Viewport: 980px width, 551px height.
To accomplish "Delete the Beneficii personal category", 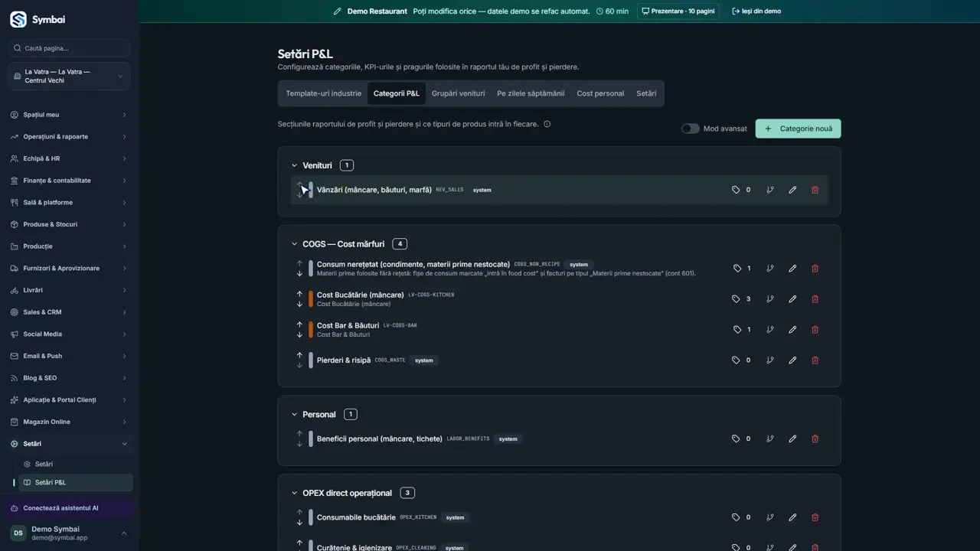I will [x=815, y=439].
